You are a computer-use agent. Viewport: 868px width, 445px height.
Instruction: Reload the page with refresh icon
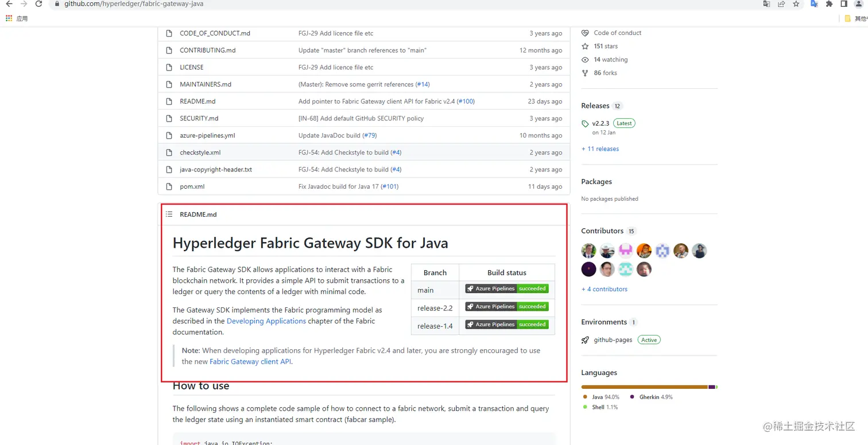38,4
